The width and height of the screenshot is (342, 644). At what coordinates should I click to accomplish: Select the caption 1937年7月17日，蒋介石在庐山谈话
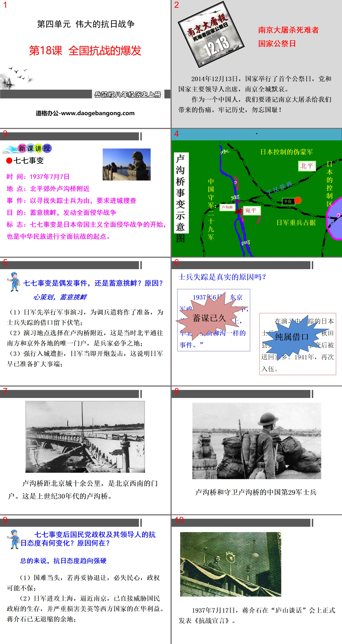(x=257, y=615)
